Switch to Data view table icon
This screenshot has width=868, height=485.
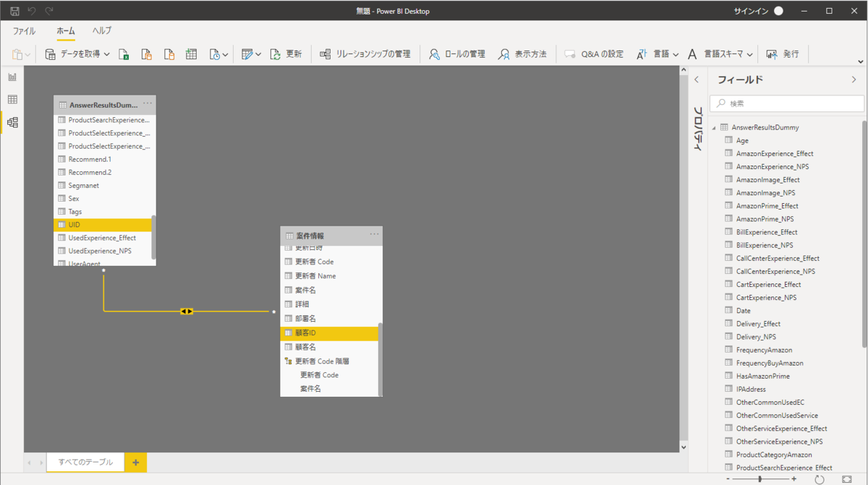pyautogui.click(x=12, y=100)
